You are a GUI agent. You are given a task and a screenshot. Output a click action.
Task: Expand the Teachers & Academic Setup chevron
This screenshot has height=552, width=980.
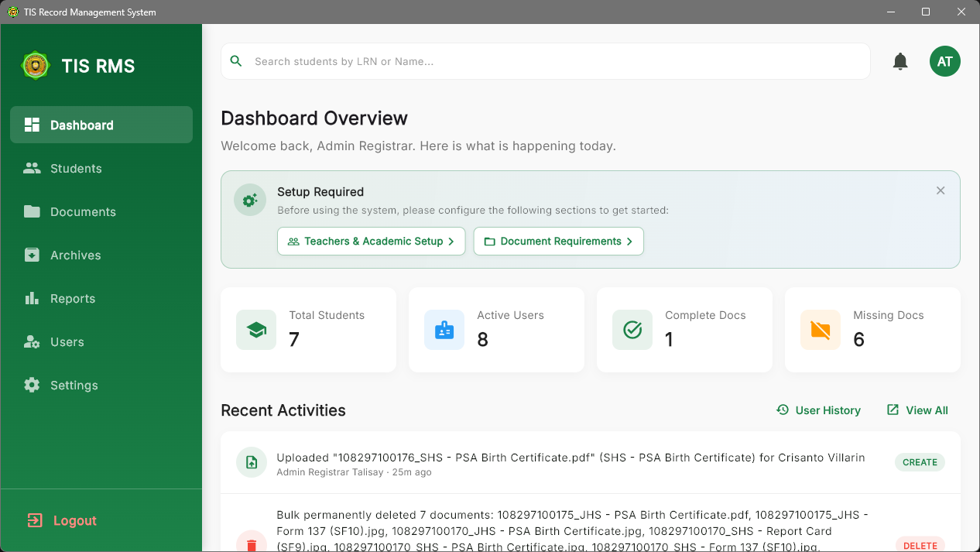coord(451,242)
